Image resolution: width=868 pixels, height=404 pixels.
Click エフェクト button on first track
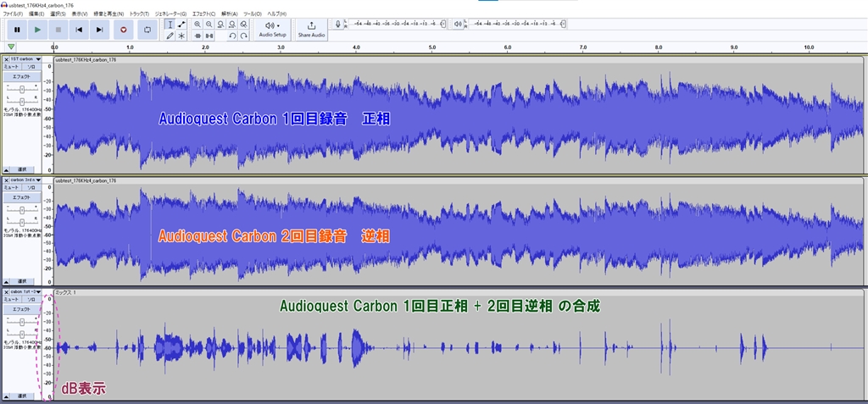pyautogui.click(x=21, y=76)
